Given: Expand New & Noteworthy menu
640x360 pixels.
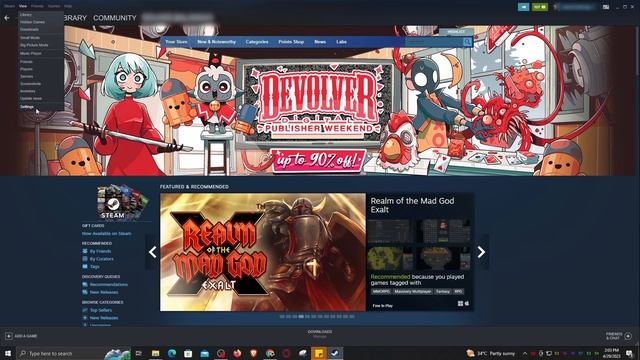Looking at the screenshot, I should (x=216, y=42).
